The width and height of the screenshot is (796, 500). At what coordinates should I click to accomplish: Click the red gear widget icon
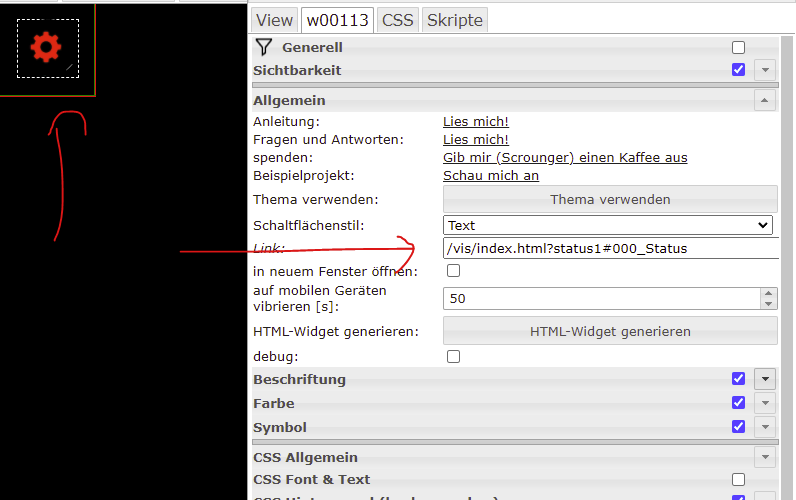point(47,47)
